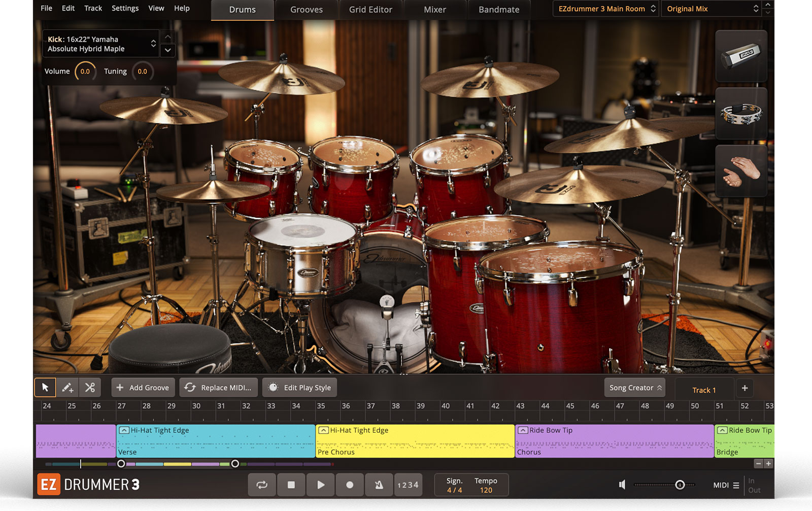The width and height of the screenshot is (812, 511).
Task: Select the scissors cut tool
Action: [90, 388]
